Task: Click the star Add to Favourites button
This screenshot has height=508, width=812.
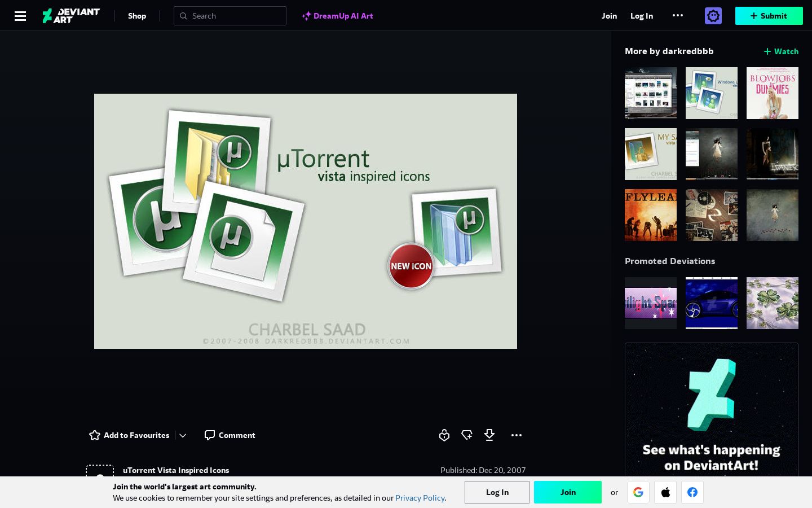Action: point(129,435)
